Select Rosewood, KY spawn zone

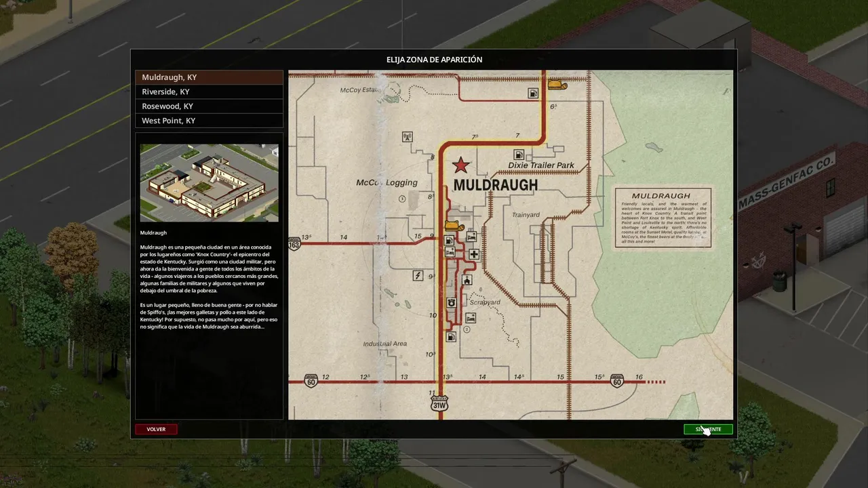209,106
